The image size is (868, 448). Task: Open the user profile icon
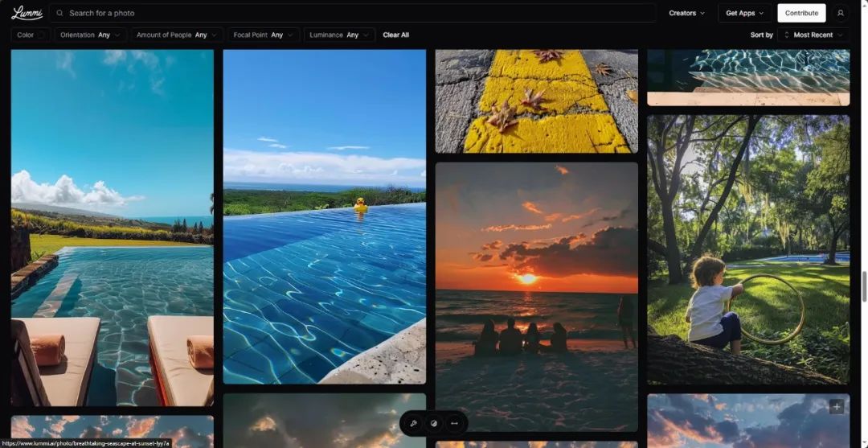pos(840,13)
